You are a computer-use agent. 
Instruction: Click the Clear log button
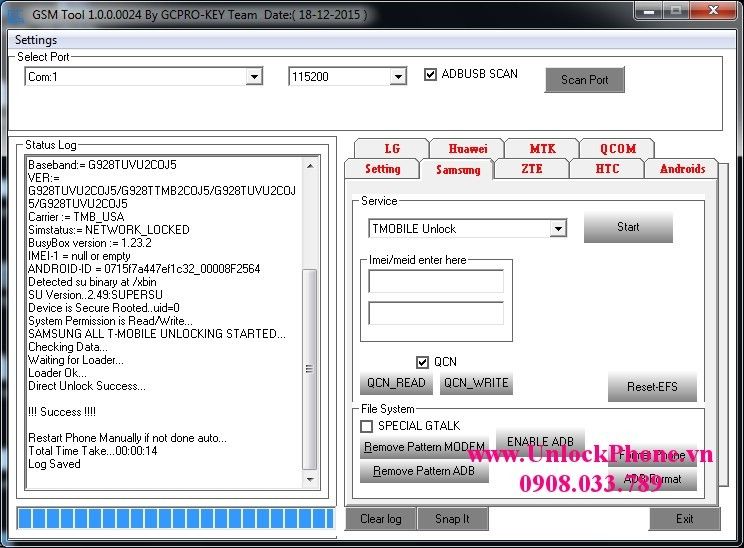pyautogui.click(x=380, y=519)
